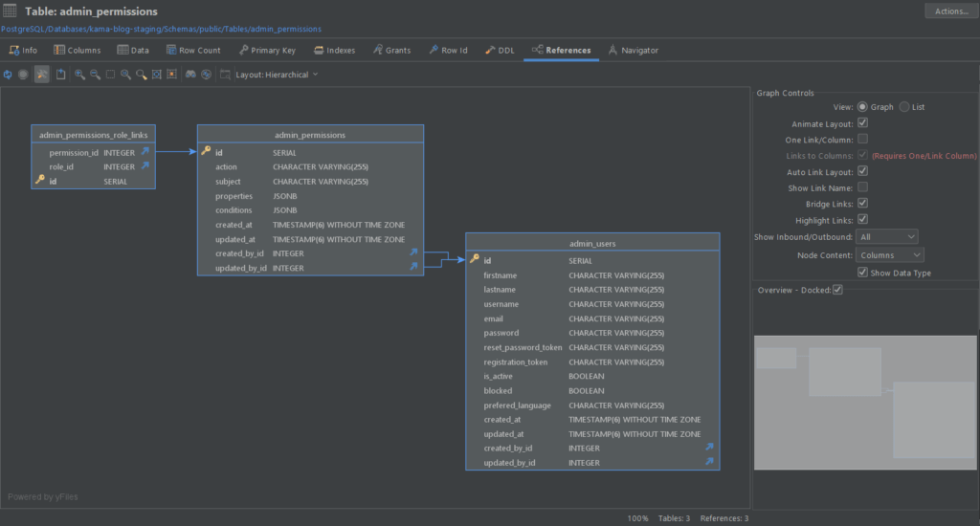Viewport: 980px width, 526px height.
Task: Click admin_permissions updated_by_id link arrow icon
Action: pyautogui.click(x=413, y=267)
